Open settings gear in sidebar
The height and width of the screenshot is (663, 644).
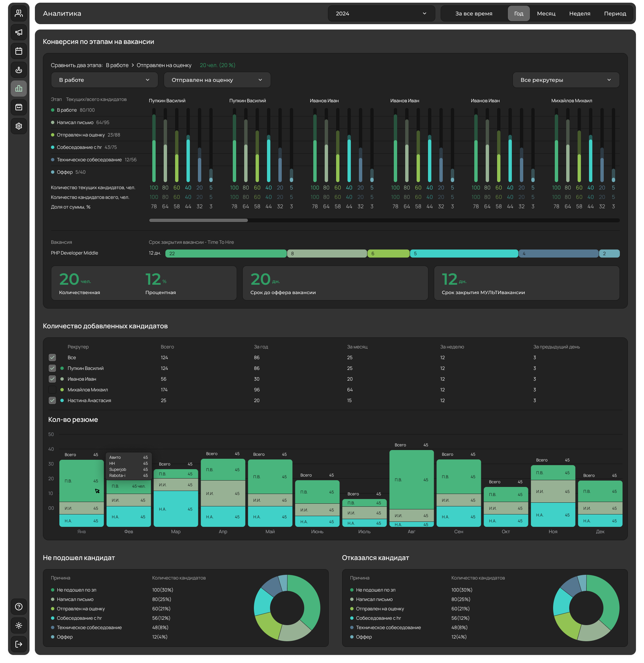(19, 126)
